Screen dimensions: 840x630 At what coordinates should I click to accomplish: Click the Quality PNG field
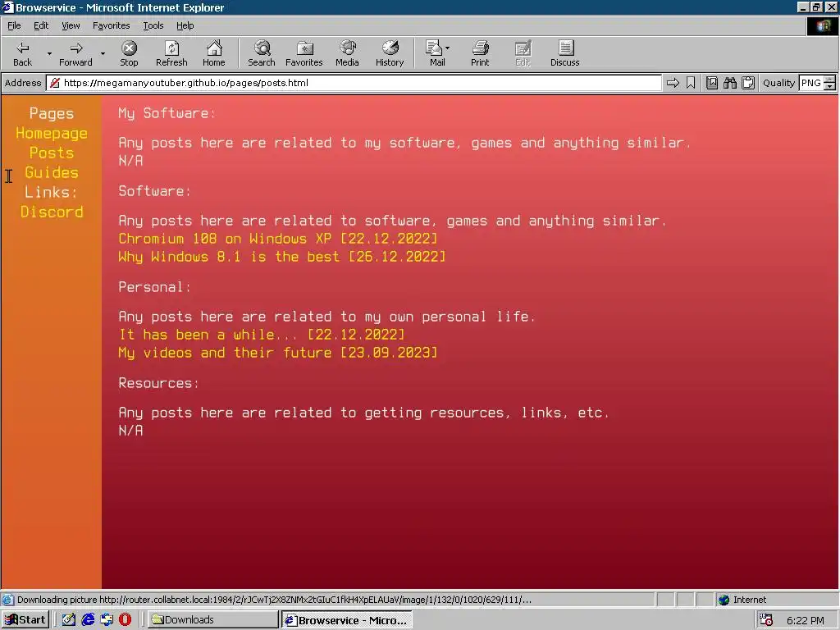[811, 83]
